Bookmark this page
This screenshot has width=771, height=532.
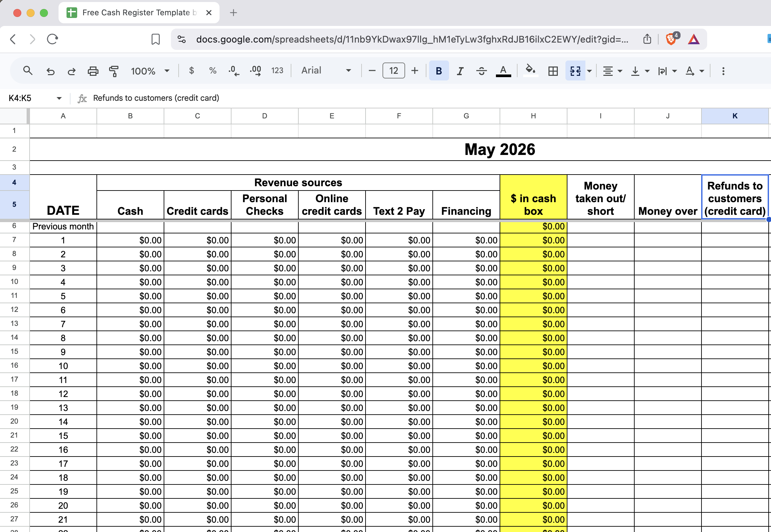(x=155, y=39)
